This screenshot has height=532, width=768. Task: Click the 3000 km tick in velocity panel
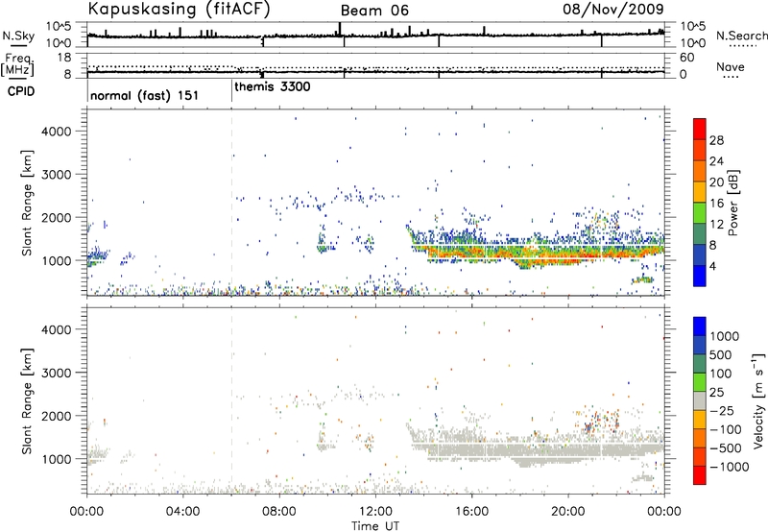(57, 373)
